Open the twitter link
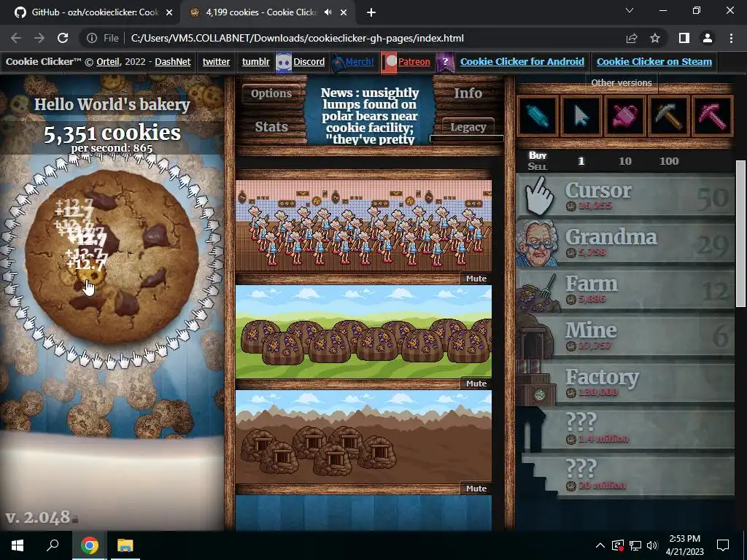The width and height of the screenshot is (747, 560). (216, 62)
